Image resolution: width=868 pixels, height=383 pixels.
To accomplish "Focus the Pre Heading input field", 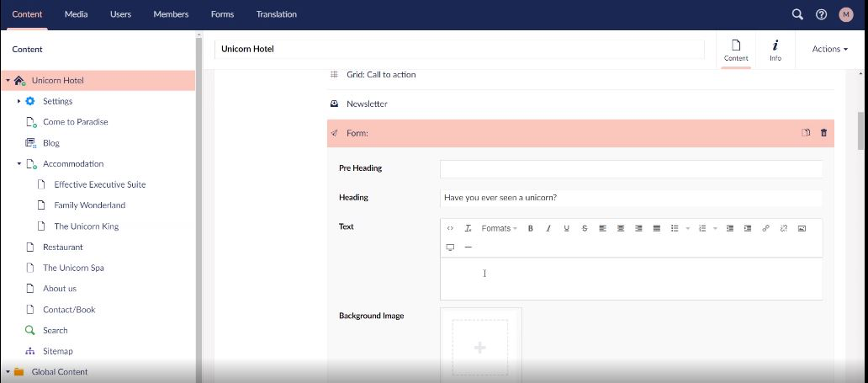I will click(631, 169).
